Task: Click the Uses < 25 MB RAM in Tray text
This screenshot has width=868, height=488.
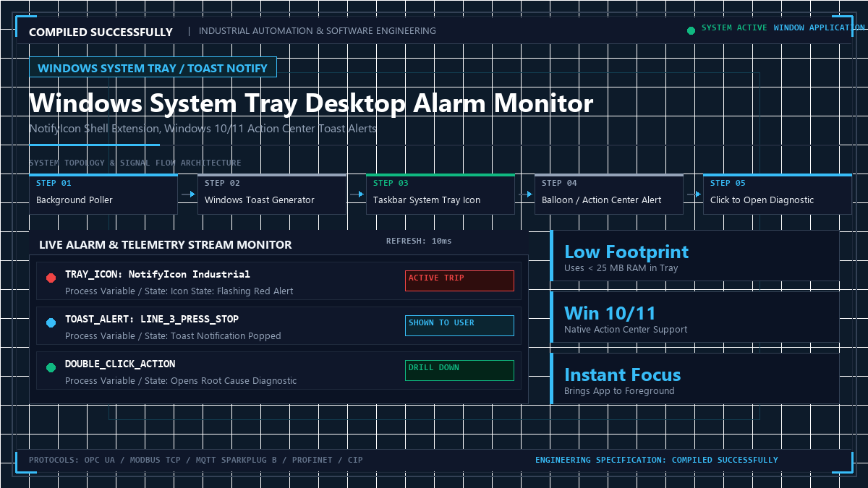Action: pos(621,268)
